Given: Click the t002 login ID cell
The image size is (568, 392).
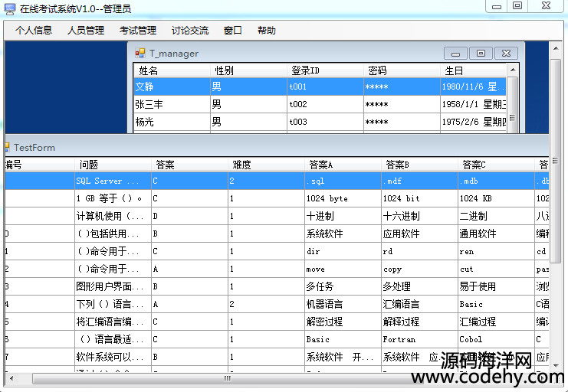Looking at the screenshot, I should click(x=325, y=105).
